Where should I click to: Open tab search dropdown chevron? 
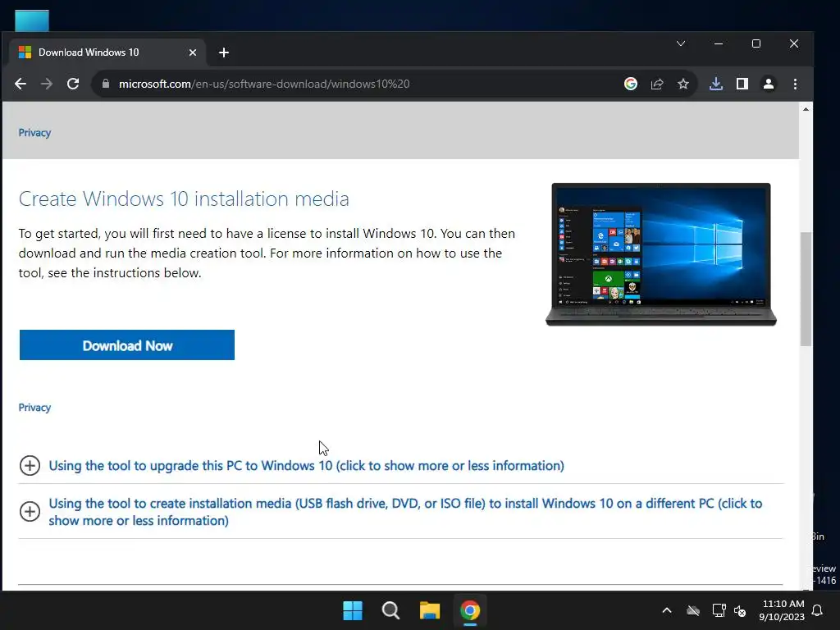[681, 43]
